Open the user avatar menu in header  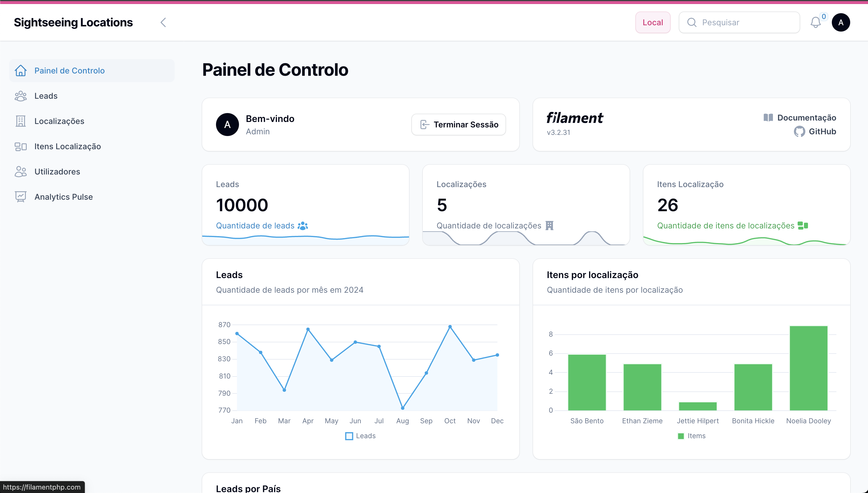(840, 22)
